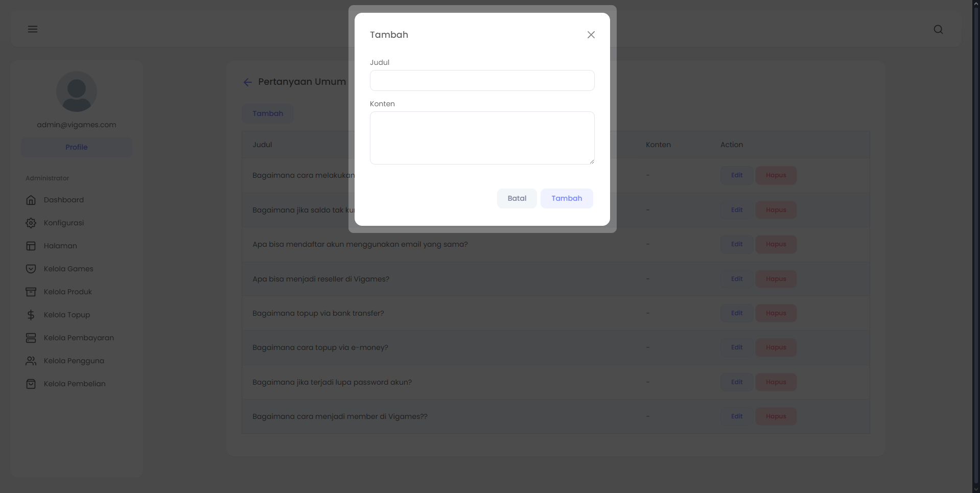Click the back arrow beside Pertanyaan Umum
This screenshot has width=980, height=493.
point(248,82)
